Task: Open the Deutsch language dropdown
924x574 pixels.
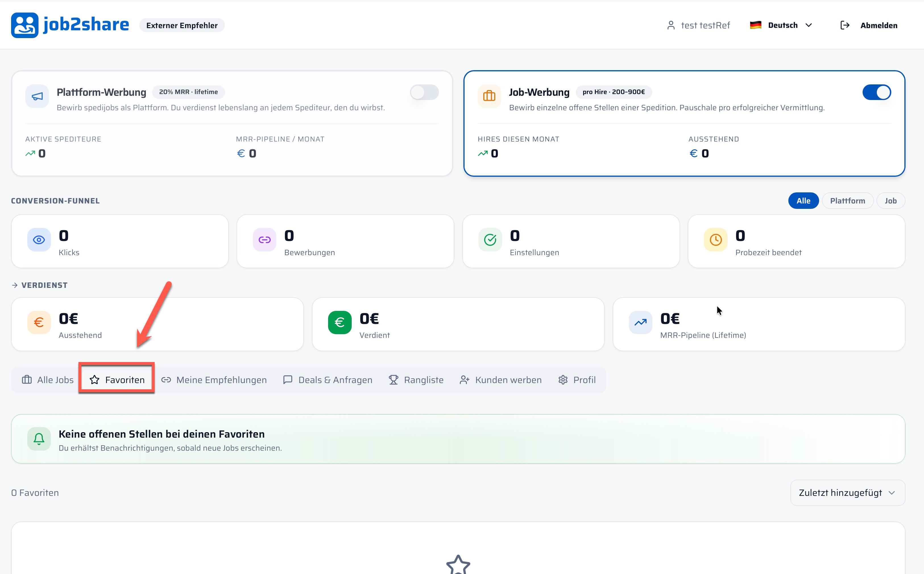Action: [782, 25]
